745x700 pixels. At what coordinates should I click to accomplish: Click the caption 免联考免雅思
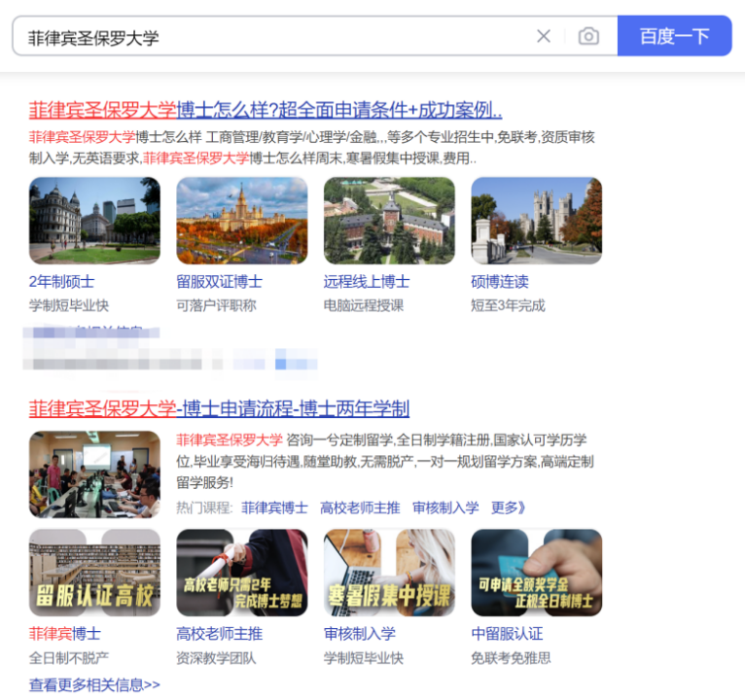click(x=511, y=658)
